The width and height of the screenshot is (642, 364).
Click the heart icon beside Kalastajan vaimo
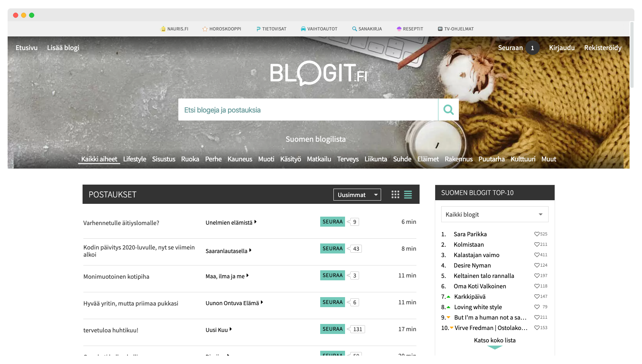537,255
